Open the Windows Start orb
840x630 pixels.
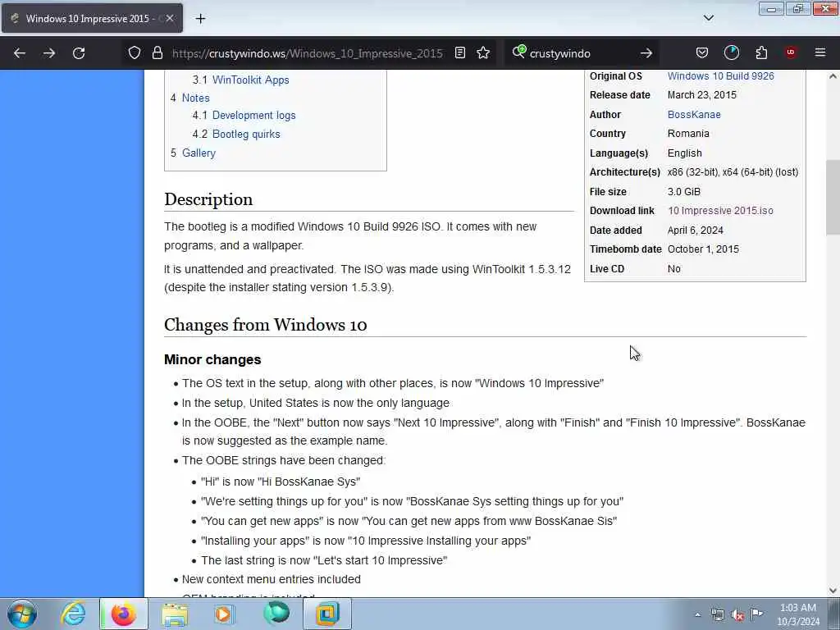(22, 614)
